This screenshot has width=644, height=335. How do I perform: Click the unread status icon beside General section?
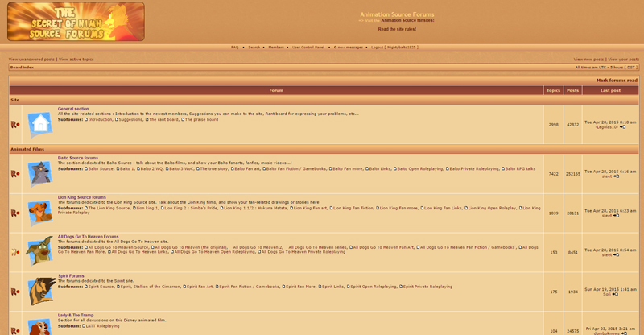15,124
